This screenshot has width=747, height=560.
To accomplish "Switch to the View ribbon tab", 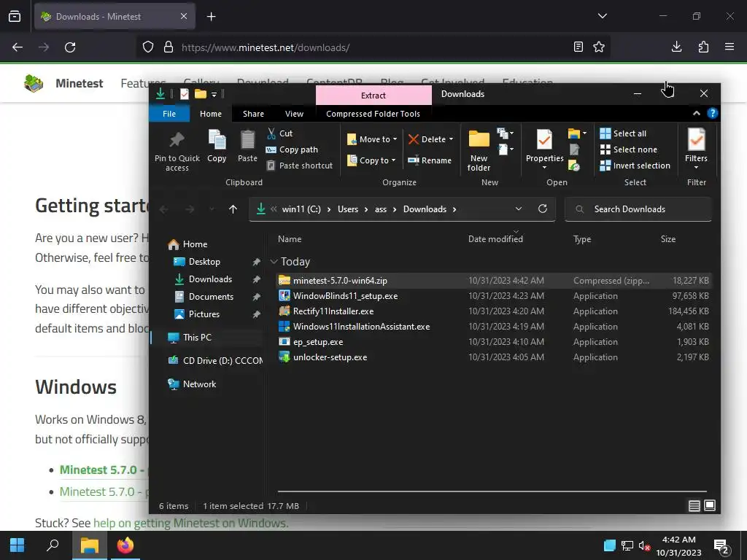I will [x=294, y=114].
